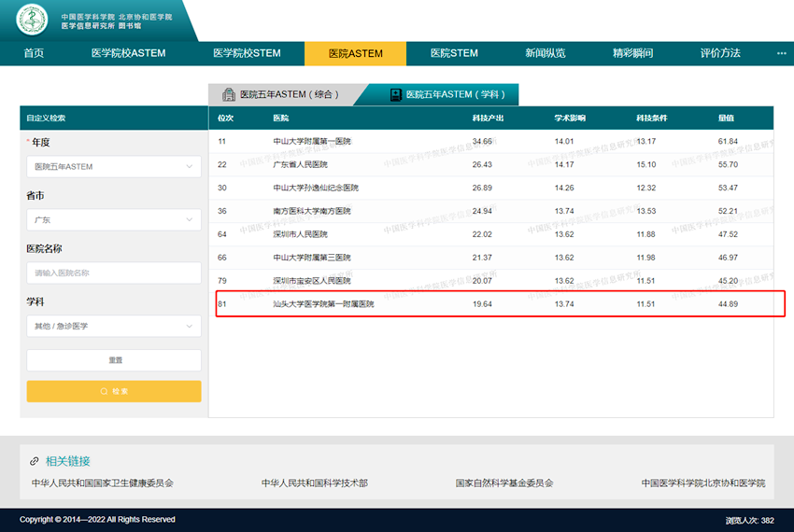Open 医院STEM navigation item
Image resolution: width=794 pixels, height=532 pixels.
(454, 53)
